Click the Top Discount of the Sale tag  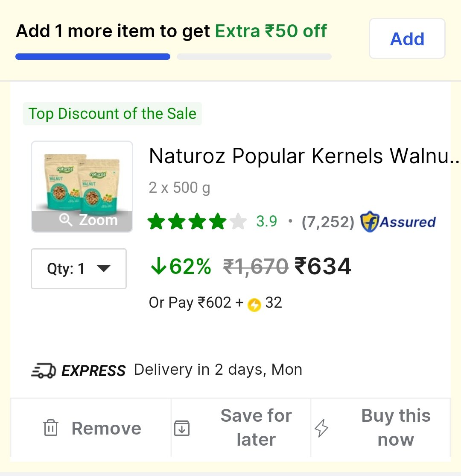pos(112,114)
